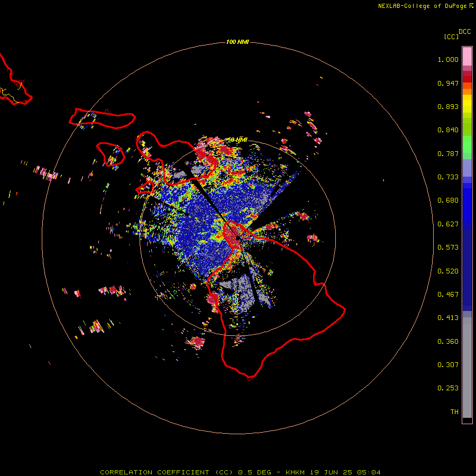
Task: Click the DCC label above the color bar
Action: [465, 32]
